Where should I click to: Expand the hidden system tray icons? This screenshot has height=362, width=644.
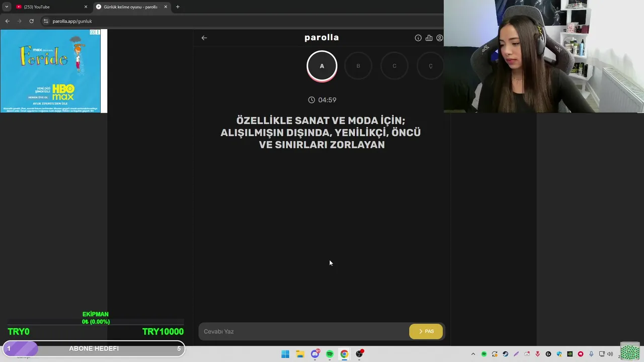(x=473, y=354)
